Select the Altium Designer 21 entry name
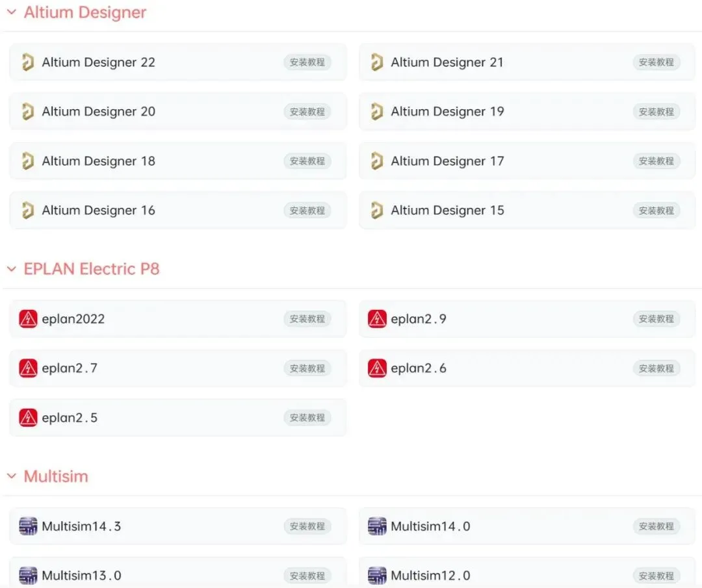This screenshot has height=588, width=702. [447, 62]
